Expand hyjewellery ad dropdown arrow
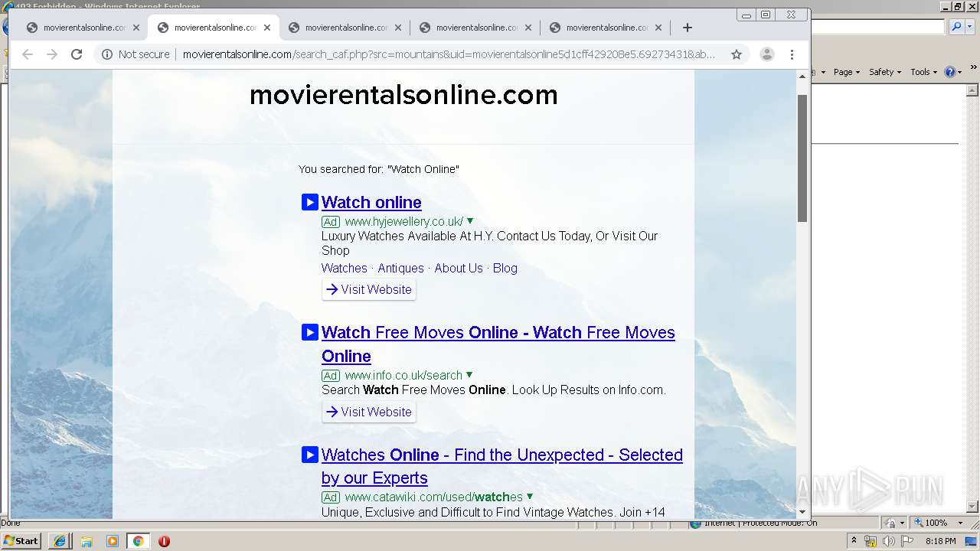 coord(470,221)
